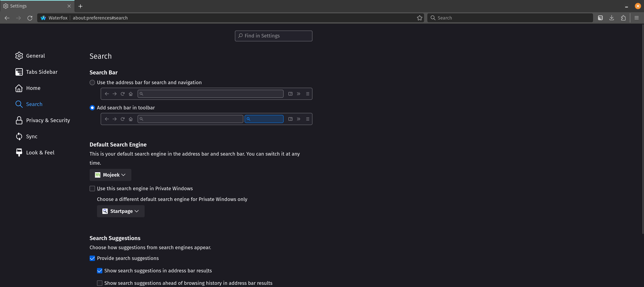Click the magnifier icon in Find in Settings
644x287 pixels.
(x=240, y=36)
